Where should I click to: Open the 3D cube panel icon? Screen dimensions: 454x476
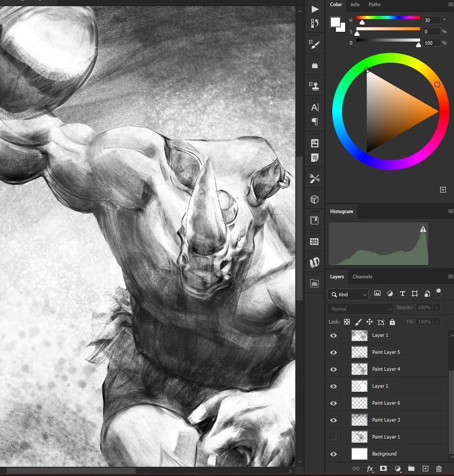315,199
